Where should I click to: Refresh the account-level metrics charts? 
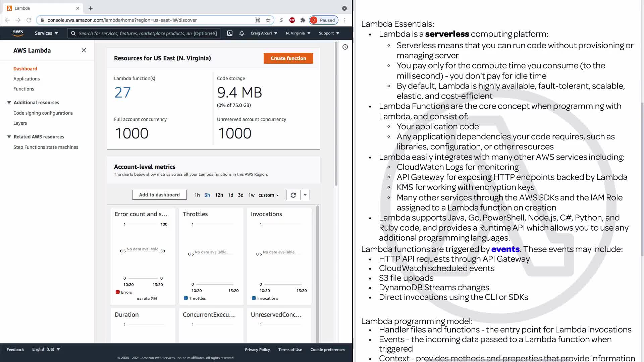[x=293, y=195]
